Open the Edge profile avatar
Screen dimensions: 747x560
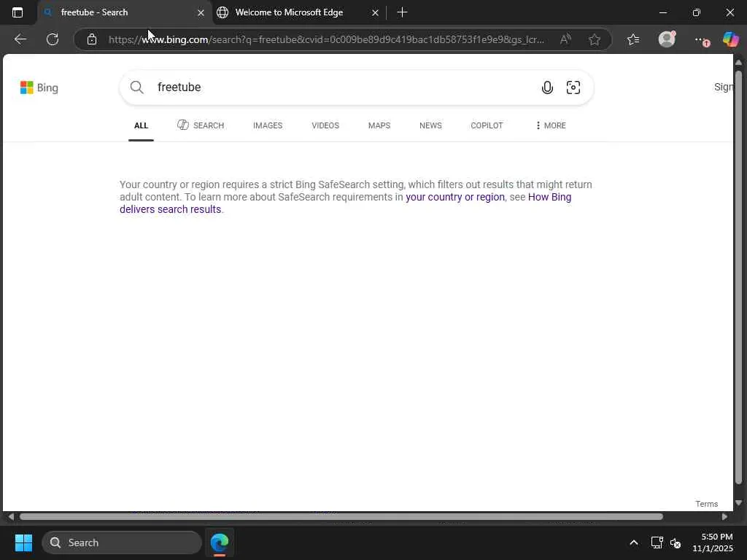point(667,39)
